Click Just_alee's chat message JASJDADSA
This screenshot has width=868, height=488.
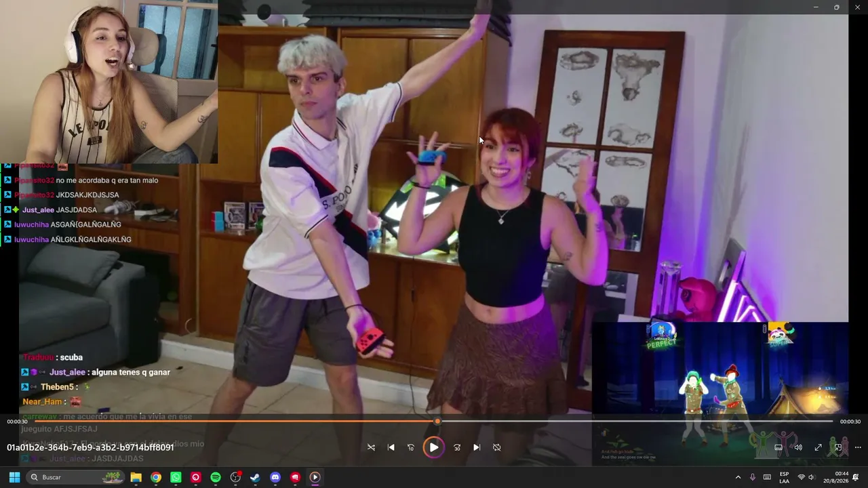pyautogui.click(x=77, y=210)
